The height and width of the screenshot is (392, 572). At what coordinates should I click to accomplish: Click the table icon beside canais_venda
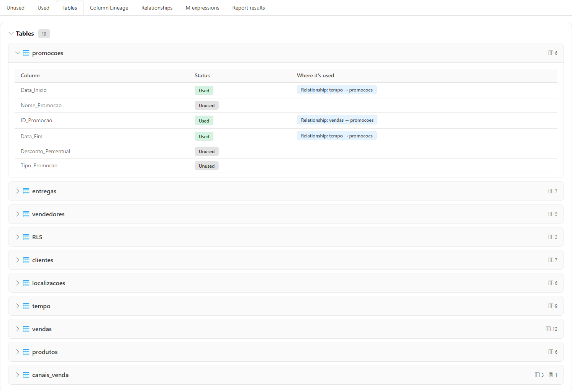pos(26,375)
